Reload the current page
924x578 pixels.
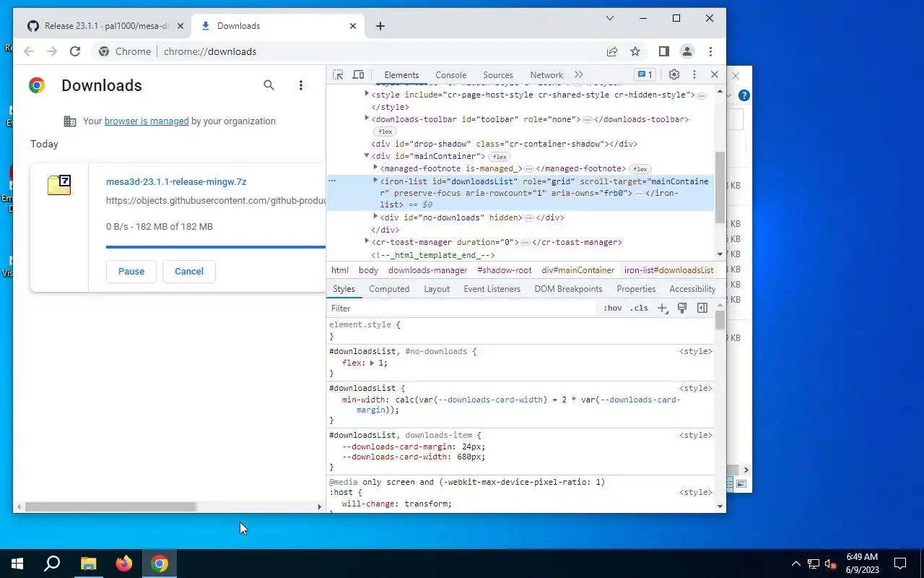pos(75,51)
